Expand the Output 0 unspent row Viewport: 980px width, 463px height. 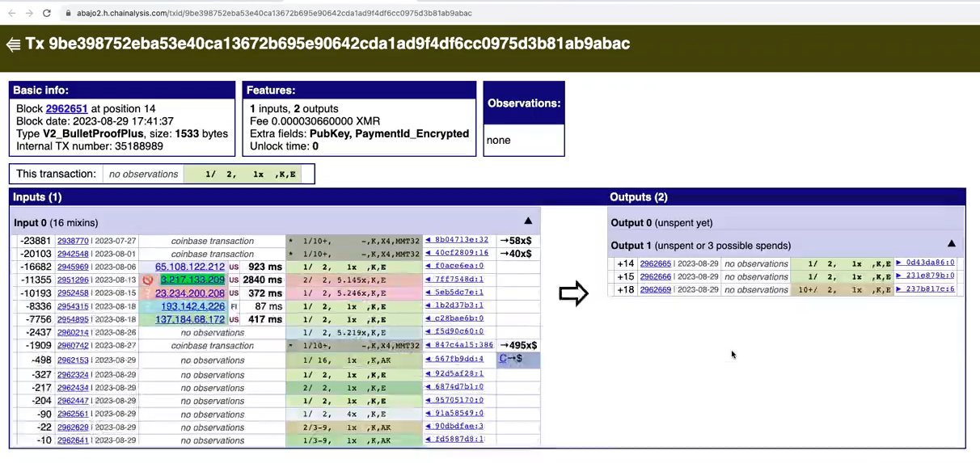point(661,223)
